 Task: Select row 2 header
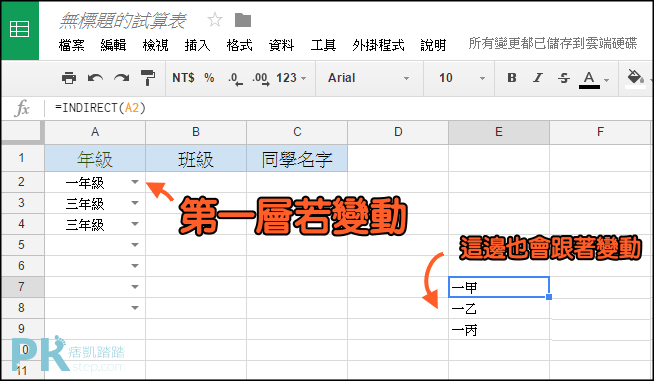23,182
